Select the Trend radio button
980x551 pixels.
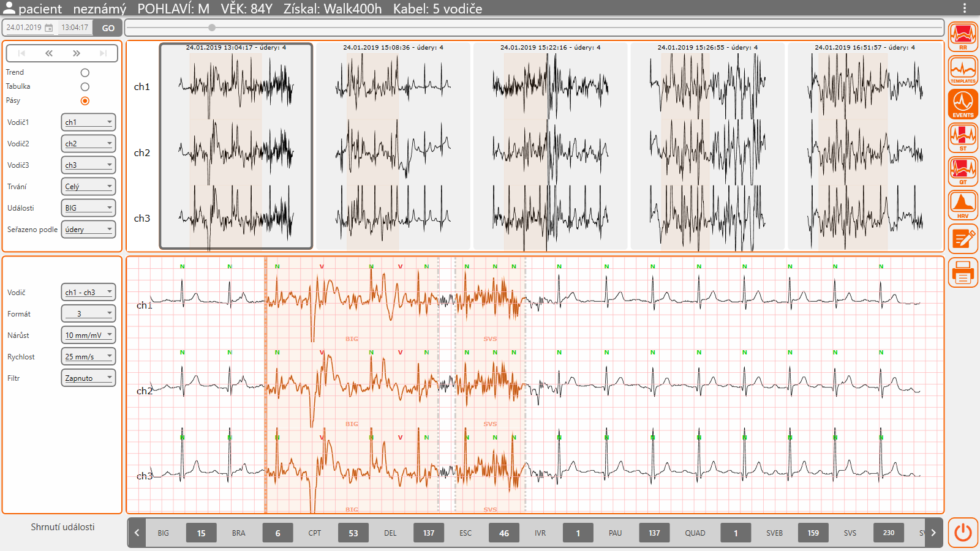click(x=85, y=73)
